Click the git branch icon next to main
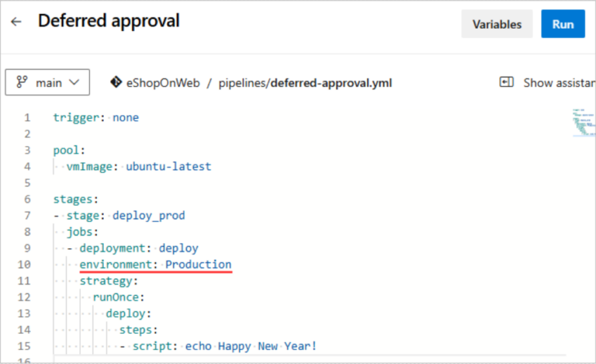Image resolution: width=596 pixels, height=364 pixels. tap(22, 82)
